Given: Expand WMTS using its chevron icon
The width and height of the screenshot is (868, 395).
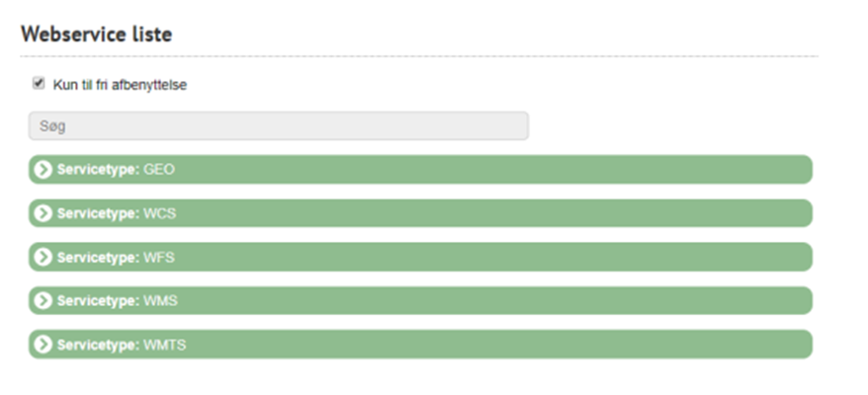Looking at the screenshot, I should click(43, 344).
